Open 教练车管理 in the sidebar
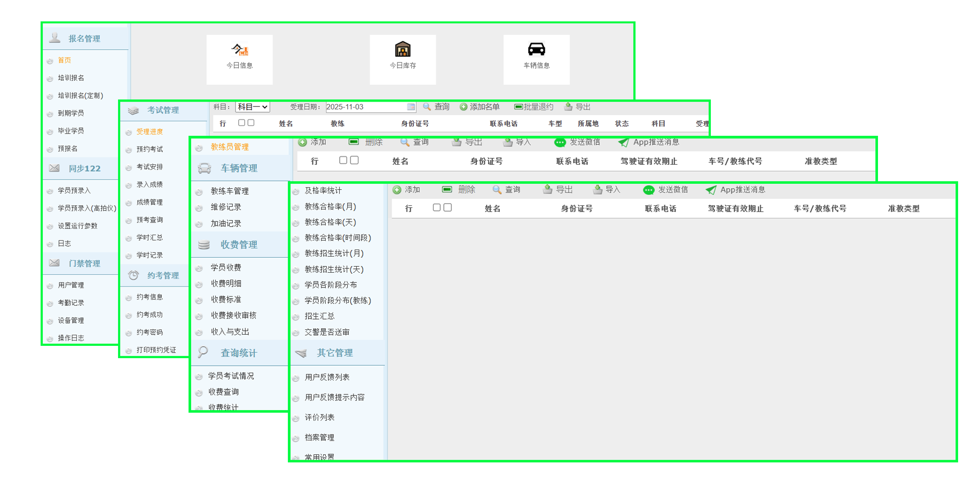This screenshot has width=980, height=487. tap(230, 191)
